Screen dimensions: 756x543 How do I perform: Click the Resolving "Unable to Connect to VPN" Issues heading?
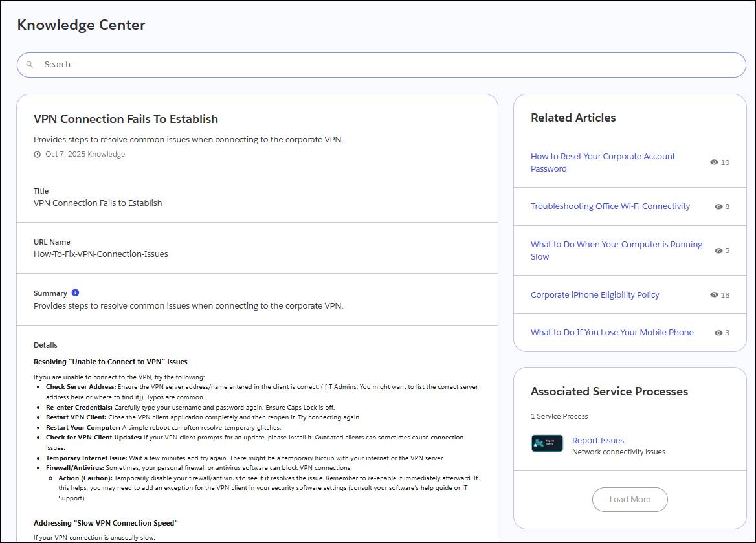coord(111,362)
